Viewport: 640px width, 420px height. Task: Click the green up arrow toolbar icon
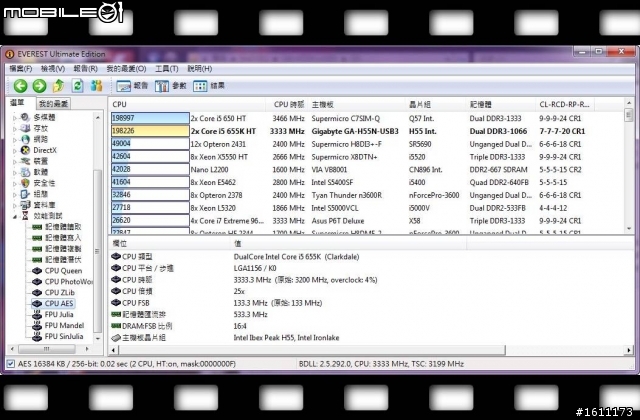click(58, 86)
